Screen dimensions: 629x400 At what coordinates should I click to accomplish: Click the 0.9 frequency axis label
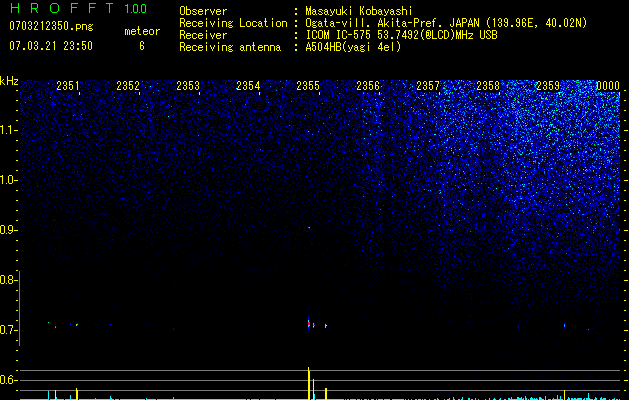(8, 230)
